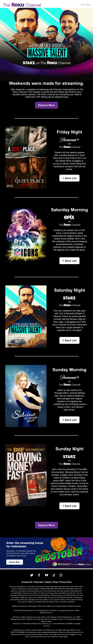Open the YouTube social icon
This screenshot has width=93, height=644.
coord(46,575)
